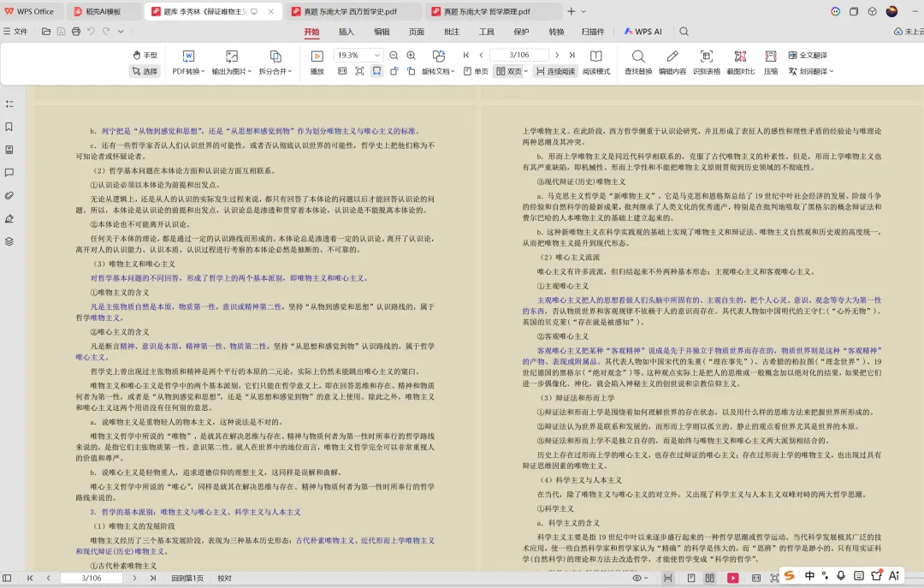Add new tab with plus button
This screenshot has height=588, width=924.
pyautogui.click(x=571, y=11)
